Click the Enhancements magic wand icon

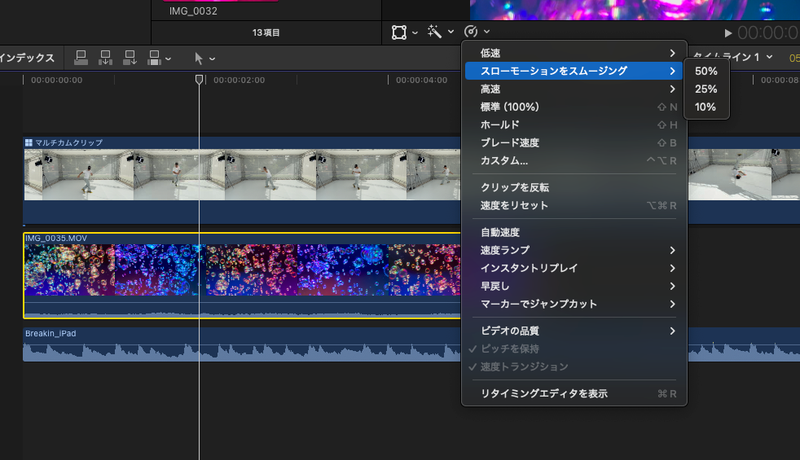tap(434, 32)
